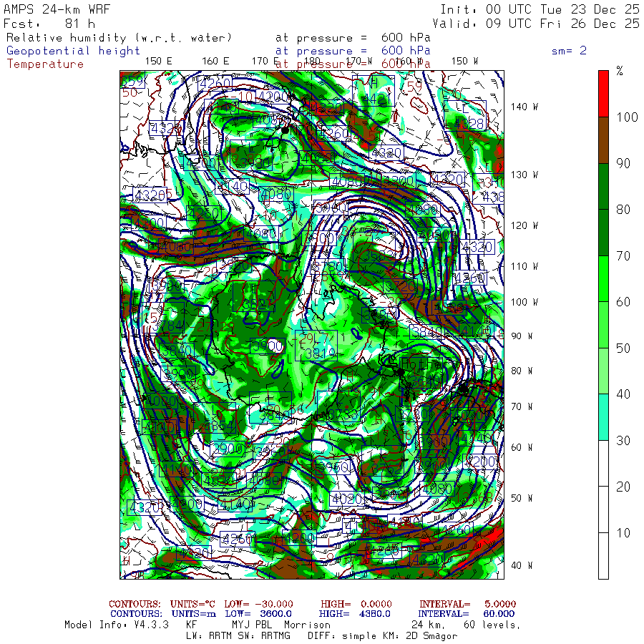Click the Relative humidity field label
This screenshot has height=644, width=644.
pyautogui.click(x=119, y=37)
